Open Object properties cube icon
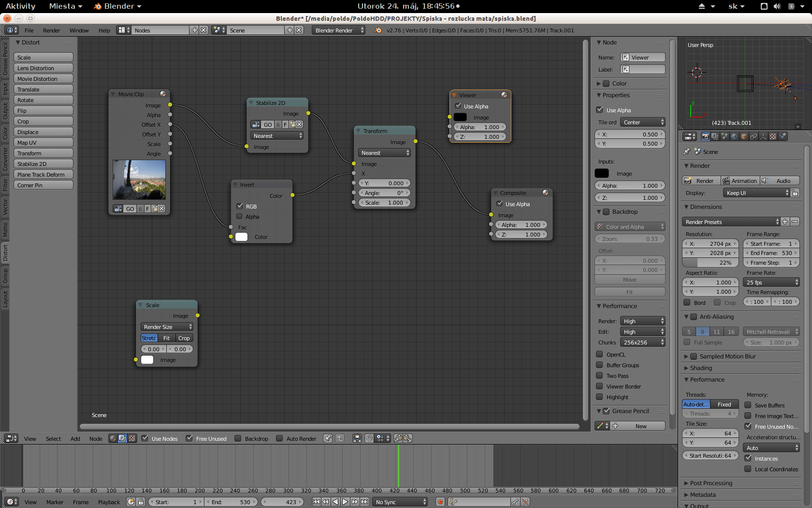This screenshot has height=508, width=812. [744, 136]
